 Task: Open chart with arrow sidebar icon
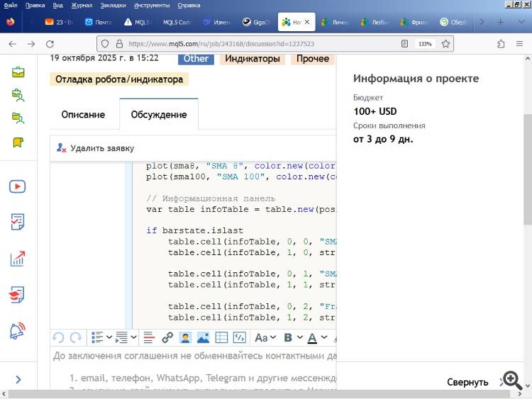tap(17, 259)
